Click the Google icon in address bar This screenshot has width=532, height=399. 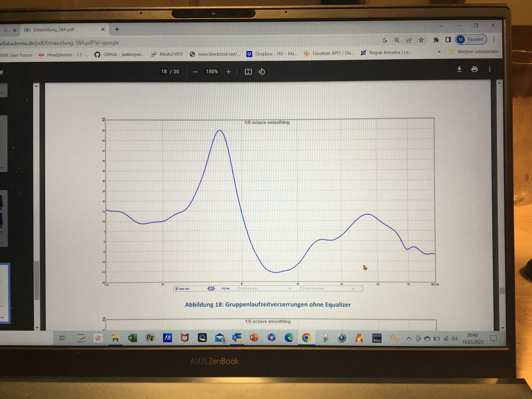coord(385,40)
